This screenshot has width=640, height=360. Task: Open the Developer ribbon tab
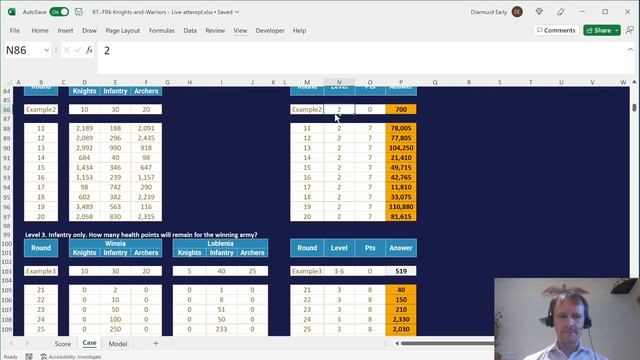click(x=270, y=31)
